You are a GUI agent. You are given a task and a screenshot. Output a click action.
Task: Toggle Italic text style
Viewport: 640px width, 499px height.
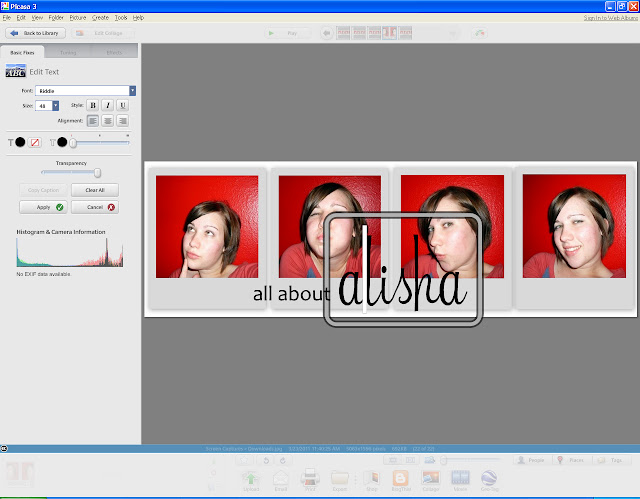pyautogui.click(x=108, y=105)
